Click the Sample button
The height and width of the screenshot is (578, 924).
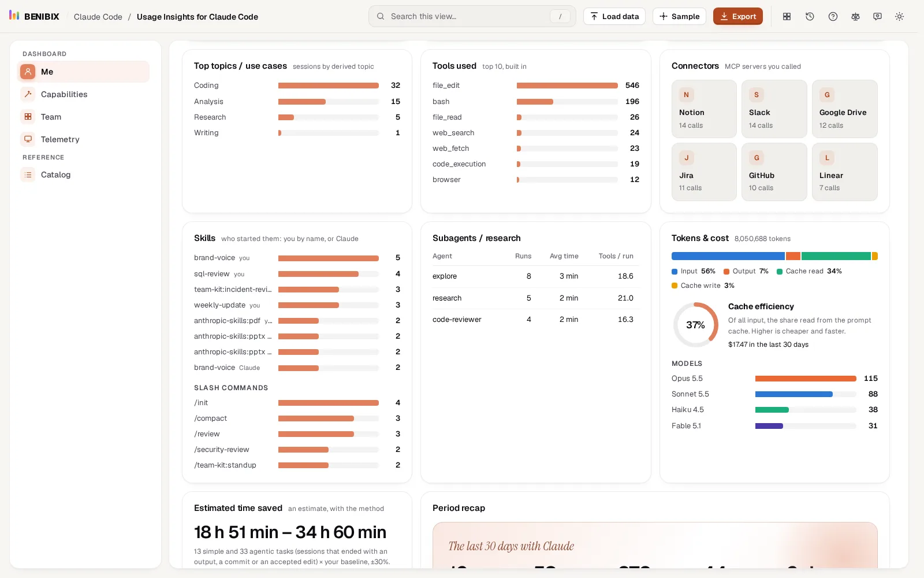pyautogui.click(x=679, y=16)
